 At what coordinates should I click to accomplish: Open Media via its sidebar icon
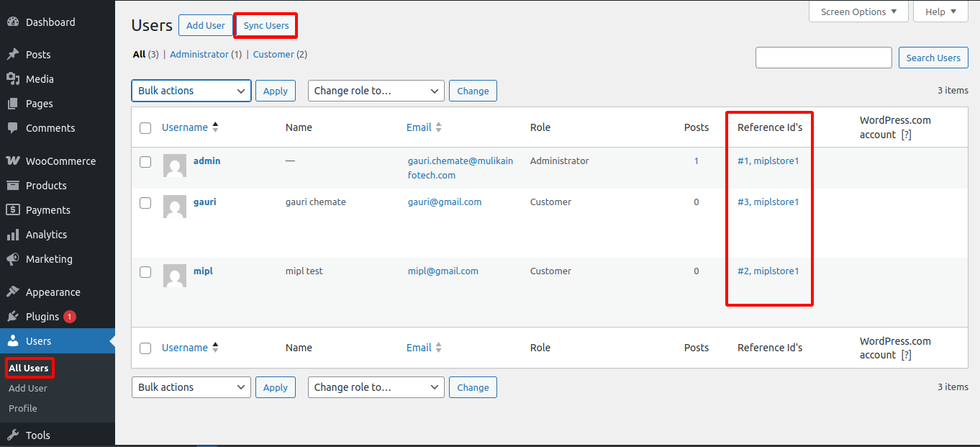coord(12,79)
